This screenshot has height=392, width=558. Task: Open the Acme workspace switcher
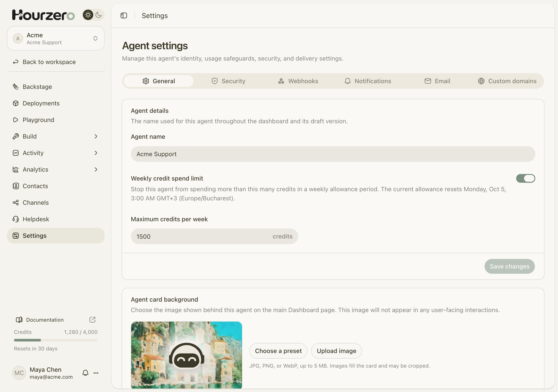[x=56, y=38]
